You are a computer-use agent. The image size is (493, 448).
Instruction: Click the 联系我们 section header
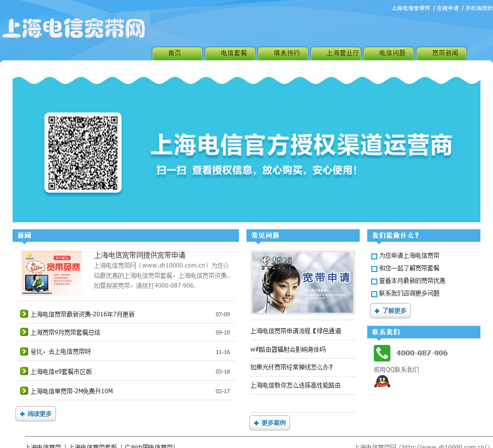tap(424, 332)
